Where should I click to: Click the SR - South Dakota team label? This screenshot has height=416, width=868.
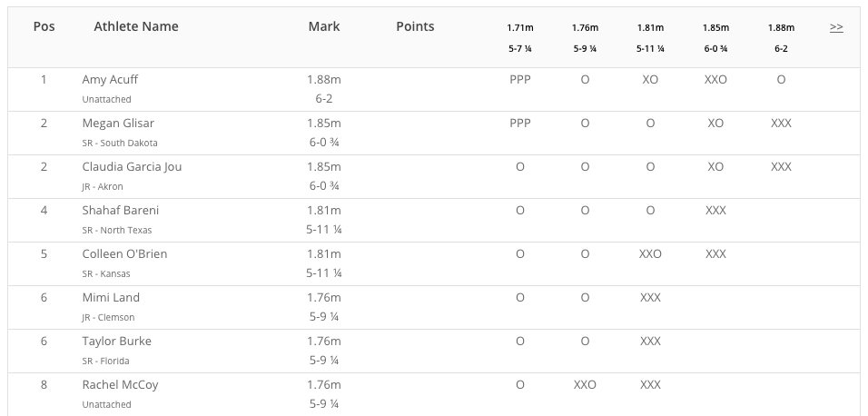120,143
